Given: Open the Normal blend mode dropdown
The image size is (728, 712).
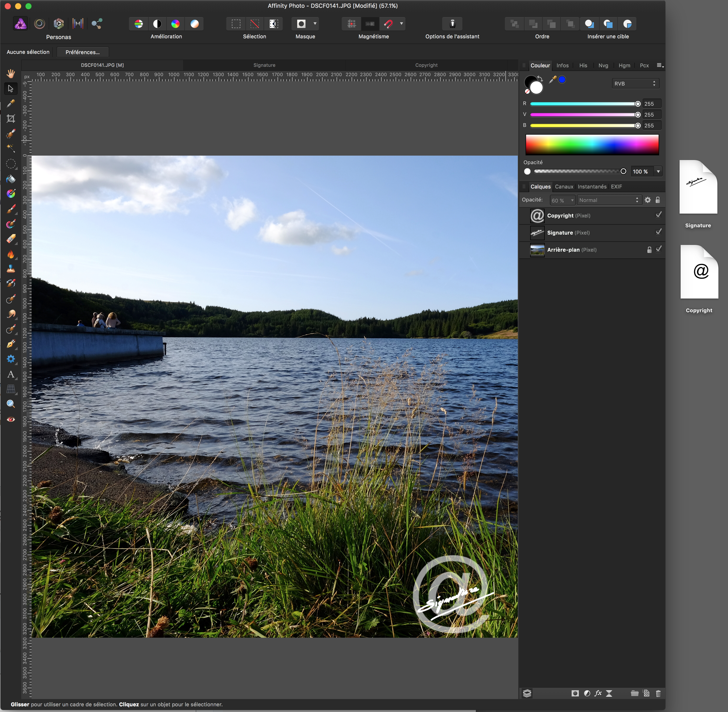Looking at the screenshot, I should coord(609,200).
